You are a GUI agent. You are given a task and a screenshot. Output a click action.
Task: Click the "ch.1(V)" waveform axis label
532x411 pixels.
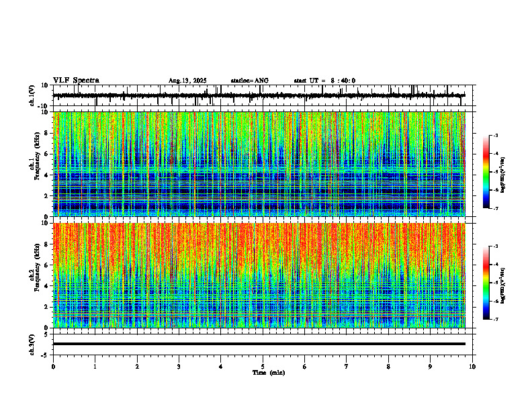click(x=32, y=95)
